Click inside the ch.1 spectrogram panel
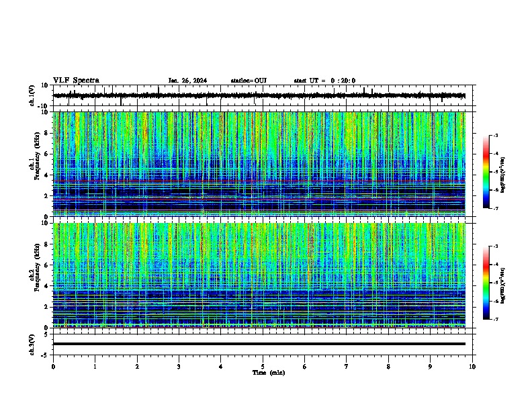Image resolution: width=532 pixels, height=411 pixels. pyautogui.click(x=259, y=164)
